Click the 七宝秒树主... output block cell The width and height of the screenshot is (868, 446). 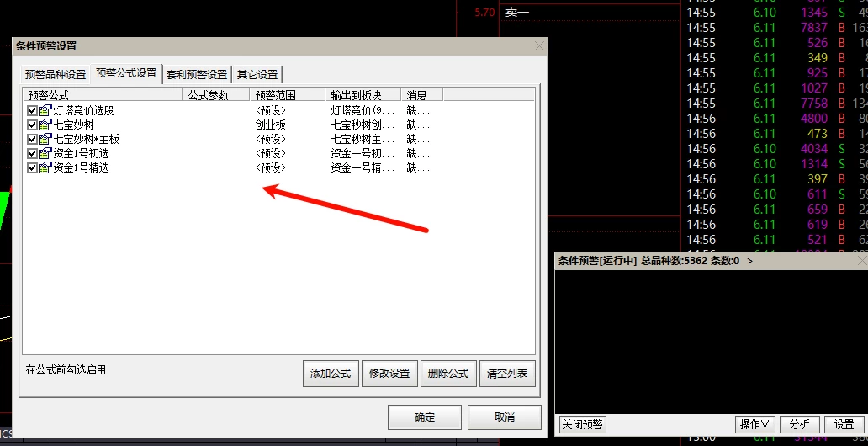[x=363, y=139]
